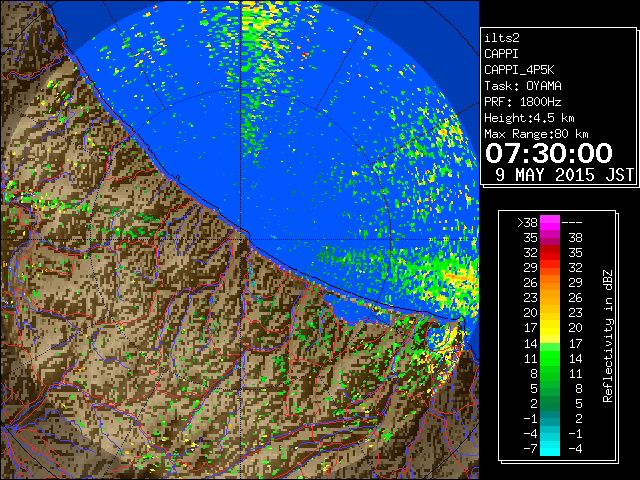Screen dimensions: 640x480
Task: Select the "Height:4.5 km" text
Action: pos(529,118)
